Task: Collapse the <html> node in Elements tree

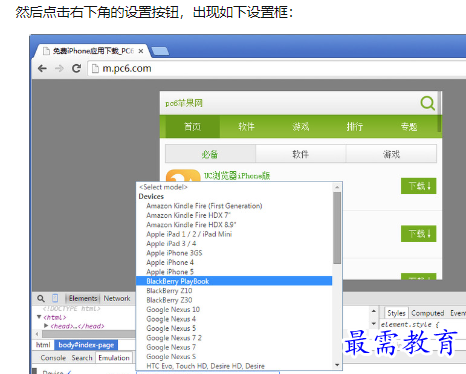Action: point(39,317)
